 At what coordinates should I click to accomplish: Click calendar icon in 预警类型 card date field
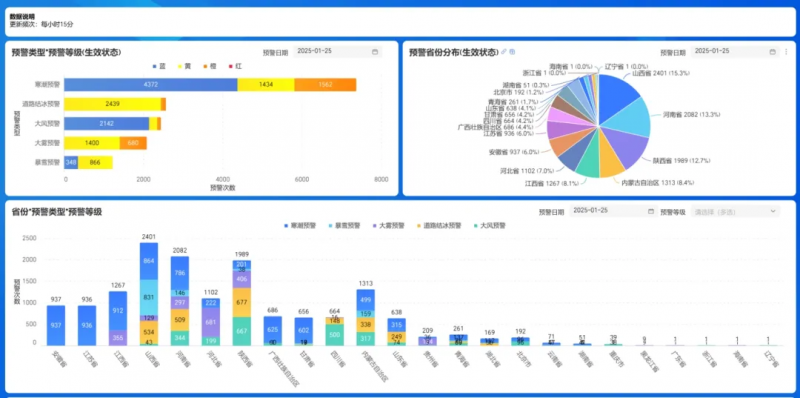tap(375, 52)
